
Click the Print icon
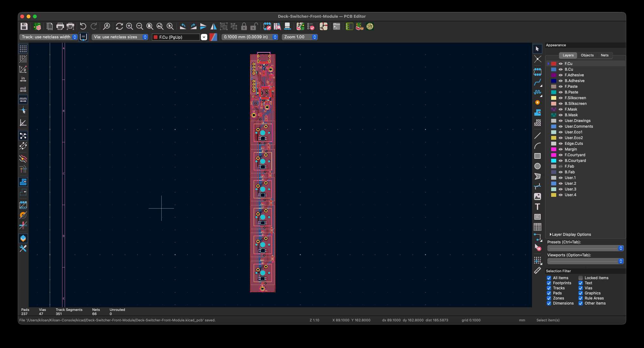60,26
